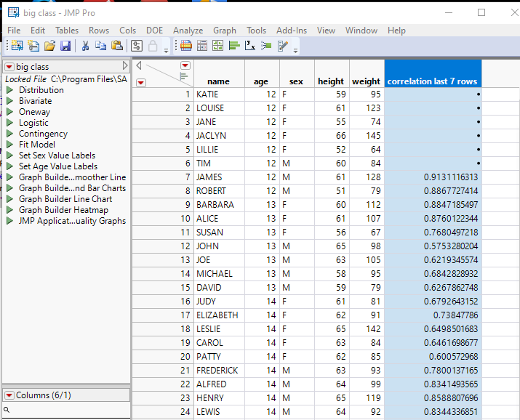The height and width of the screenshot is (420, 520).
Task: Select the height column header
Action: point(331,81)
